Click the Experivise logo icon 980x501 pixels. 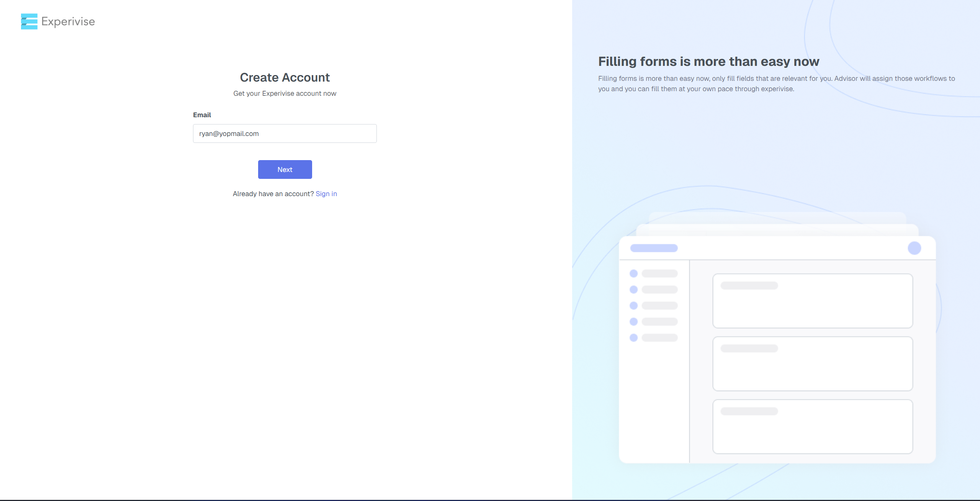pyautogui.click(x=29, y=21)
